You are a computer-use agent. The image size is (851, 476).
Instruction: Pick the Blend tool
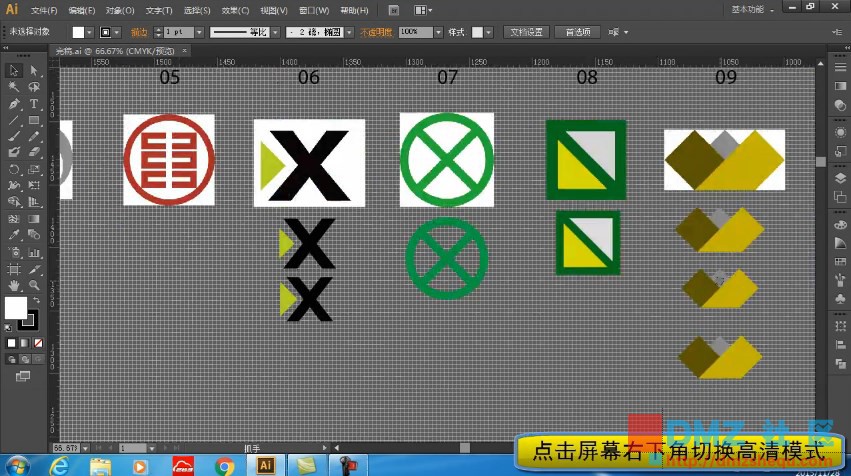click(34, 235)
